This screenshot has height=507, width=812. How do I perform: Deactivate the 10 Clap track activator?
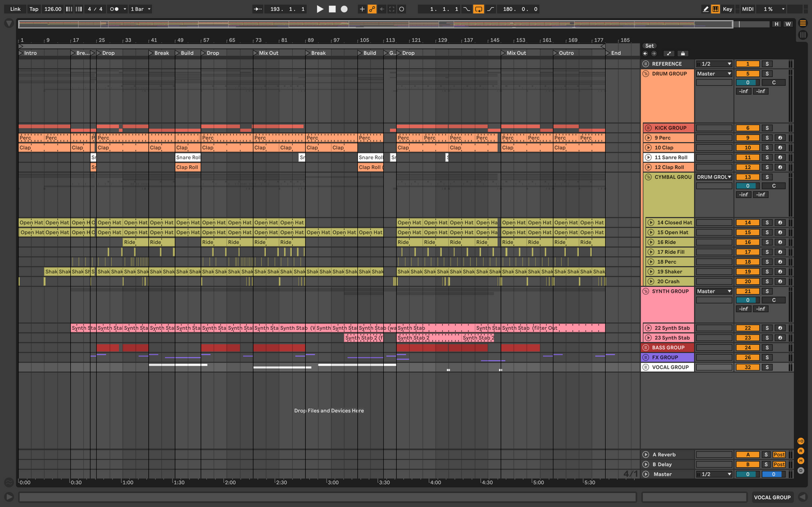[748, 148]
